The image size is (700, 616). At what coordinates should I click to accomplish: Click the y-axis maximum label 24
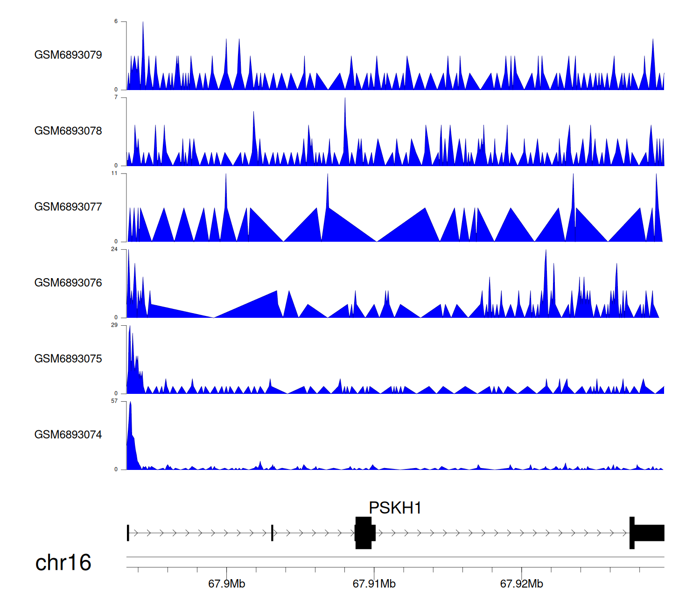pos(114,249)
